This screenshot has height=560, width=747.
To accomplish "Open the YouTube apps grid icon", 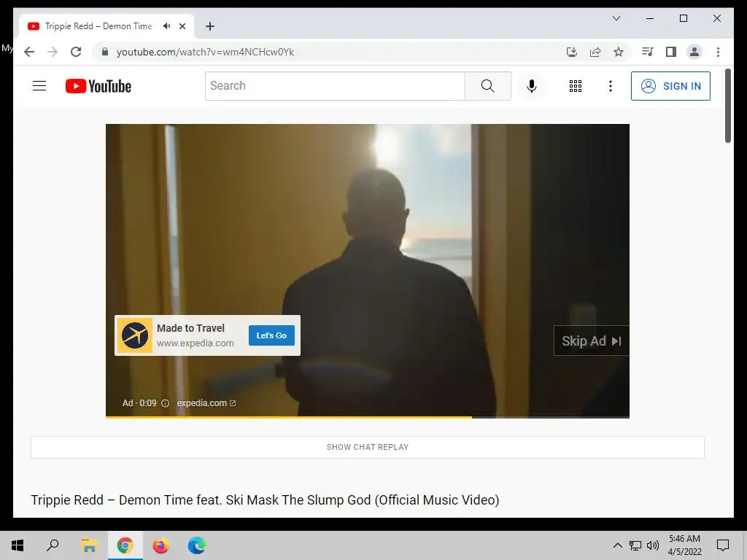I will (575, 86).
